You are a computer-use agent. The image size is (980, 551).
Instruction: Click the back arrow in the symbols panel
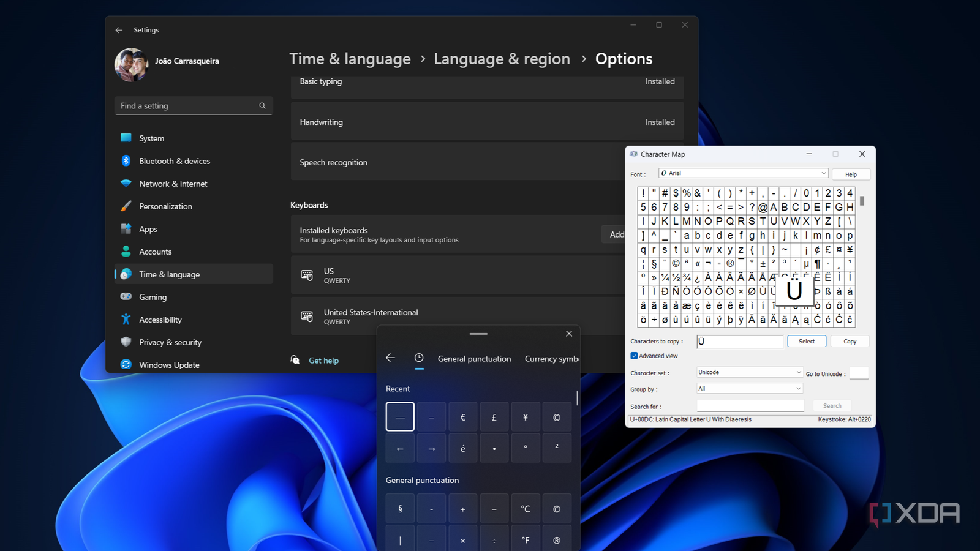(390, 358)
